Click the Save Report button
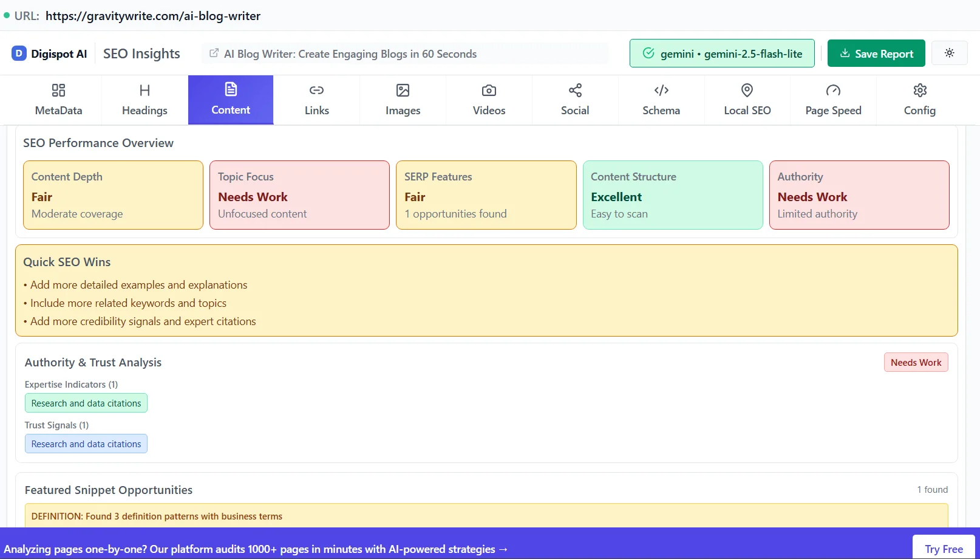Viewport: 980px width, 559px height. click(876, 53)
